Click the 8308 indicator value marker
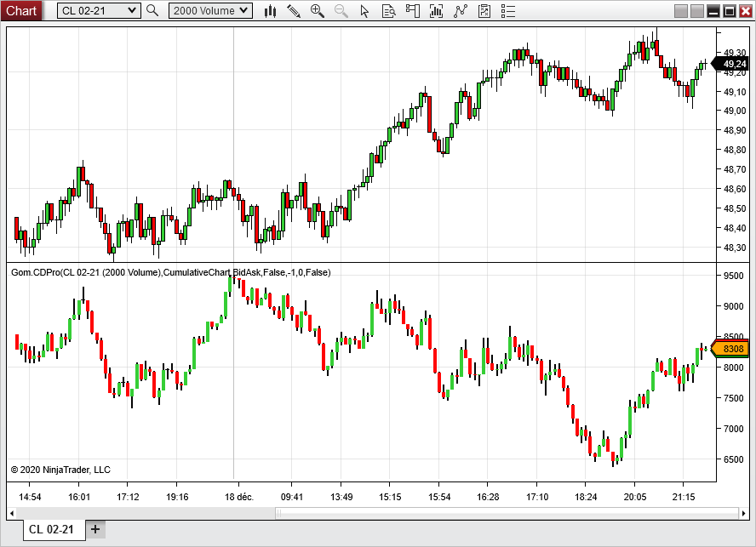Image resolution: width=756 pixels, height=547 pixels. (732, 349)
